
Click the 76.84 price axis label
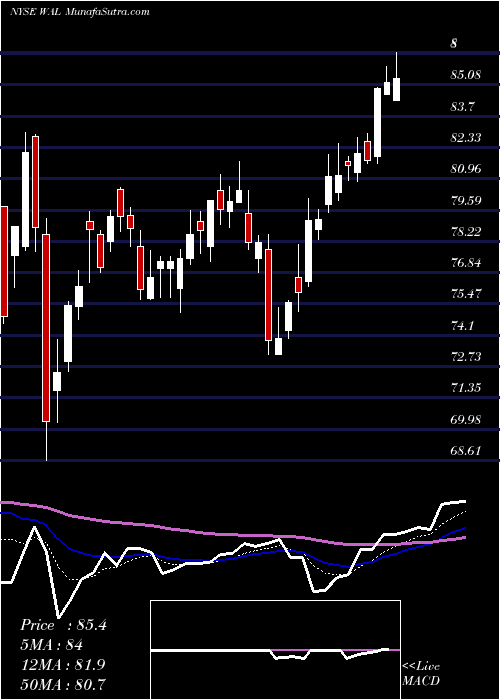pos(466,262)
